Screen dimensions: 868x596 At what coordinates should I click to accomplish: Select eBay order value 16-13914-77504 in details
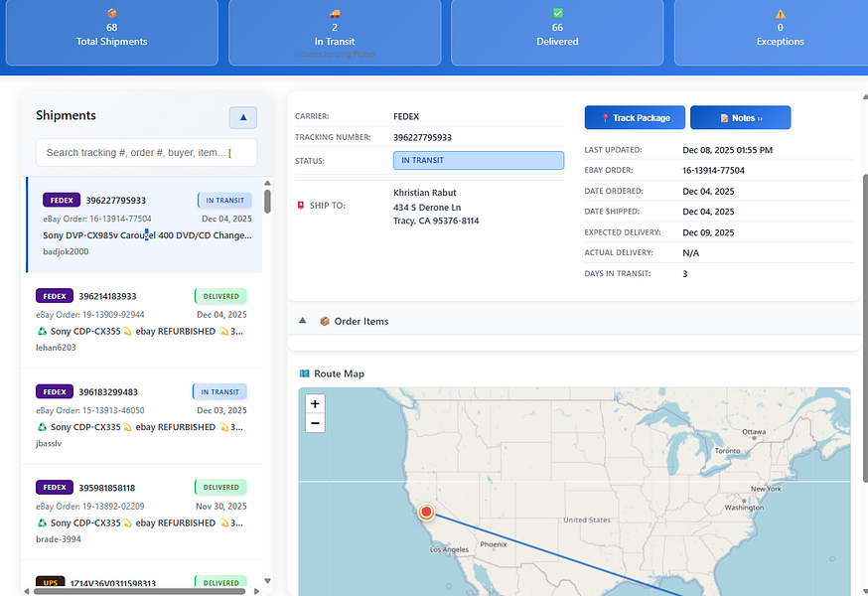coord(713,170)
